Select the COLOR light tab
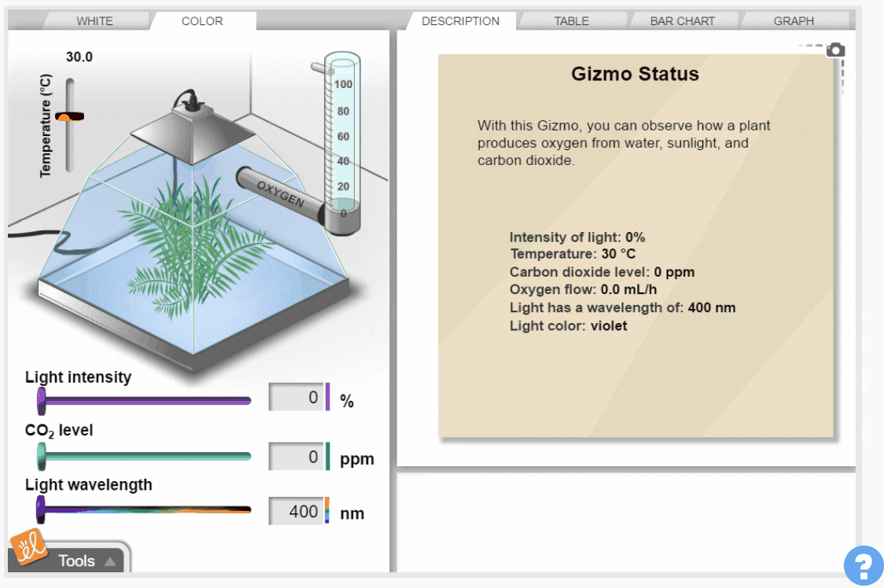The image size is (884, 588). [x=202, y=21]
